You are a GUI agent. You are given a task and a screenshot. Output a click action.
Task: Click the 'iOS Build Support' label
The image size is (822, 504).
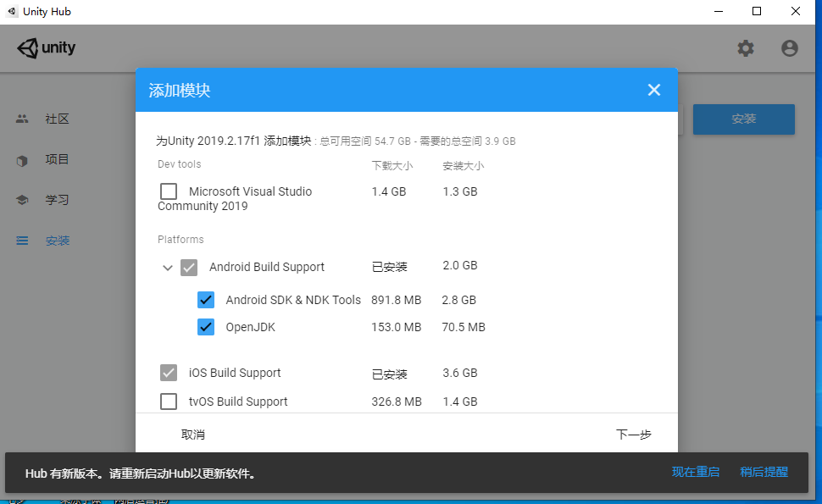pos(235,373)
